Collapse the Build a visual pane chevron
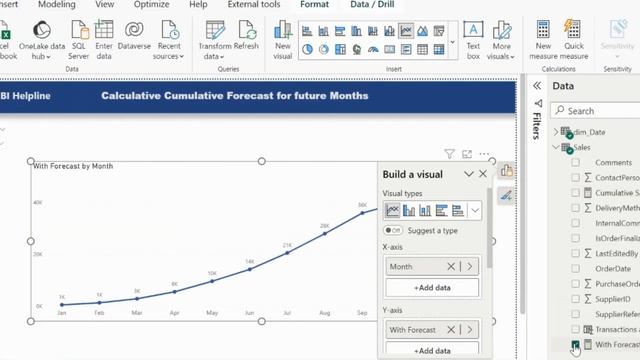This screenshot has width=640, height=360. (468, 174)
